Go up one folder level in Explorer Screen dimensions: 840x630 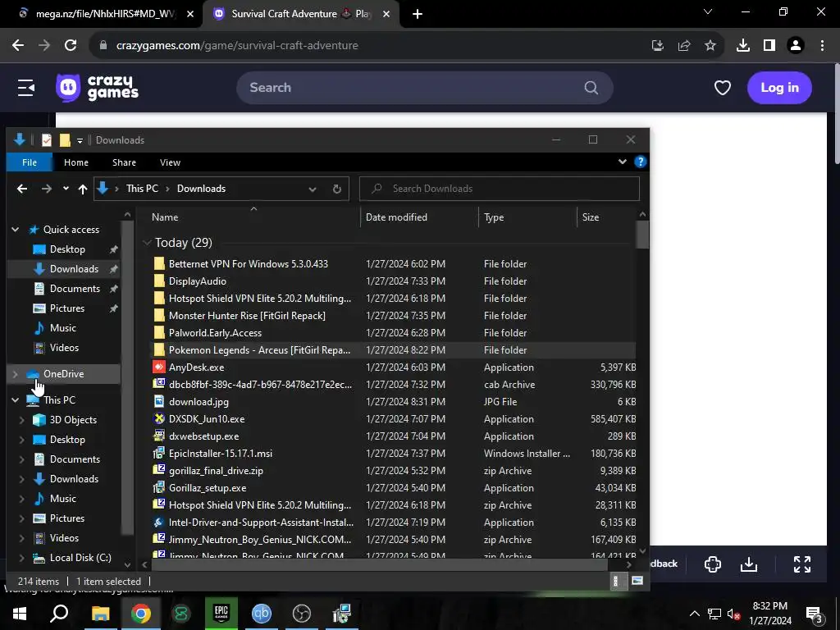click(x=83, y=189)
